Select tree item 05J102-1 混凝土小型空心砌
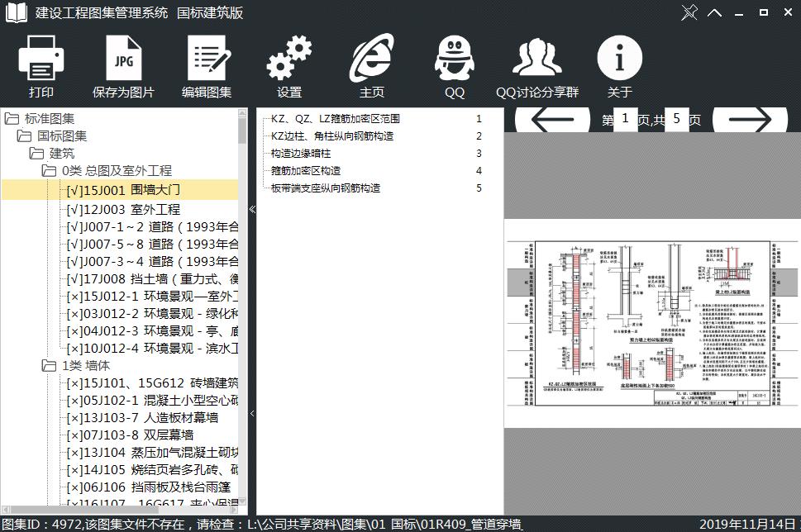This screenshot has width=801, height=532. tap(152, 401)
